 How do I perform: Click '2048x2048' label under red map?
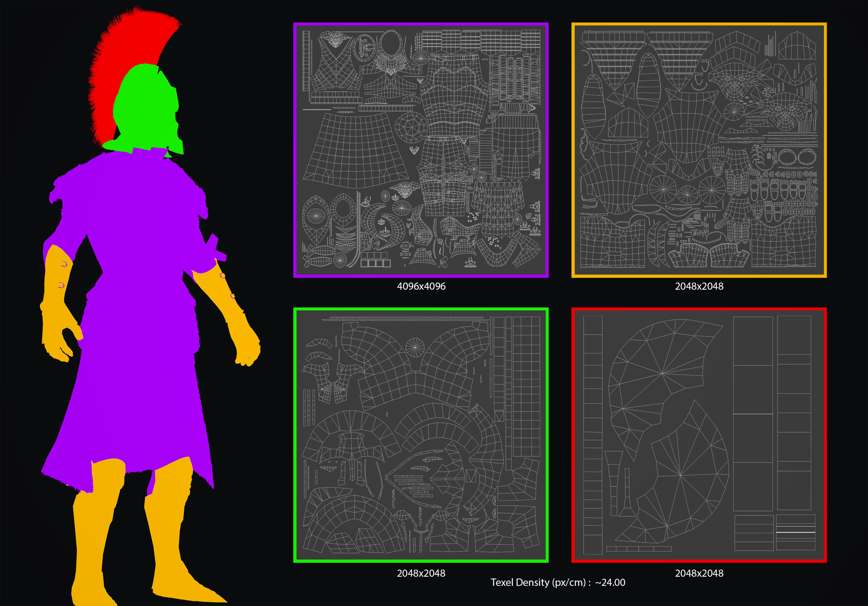(x=699, y=573)
